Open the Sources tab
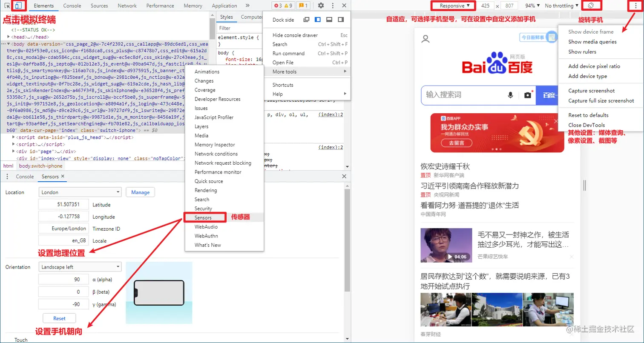The width and height of the screenshot is (644, 343). pyautogui.click(x=99, y=6)
